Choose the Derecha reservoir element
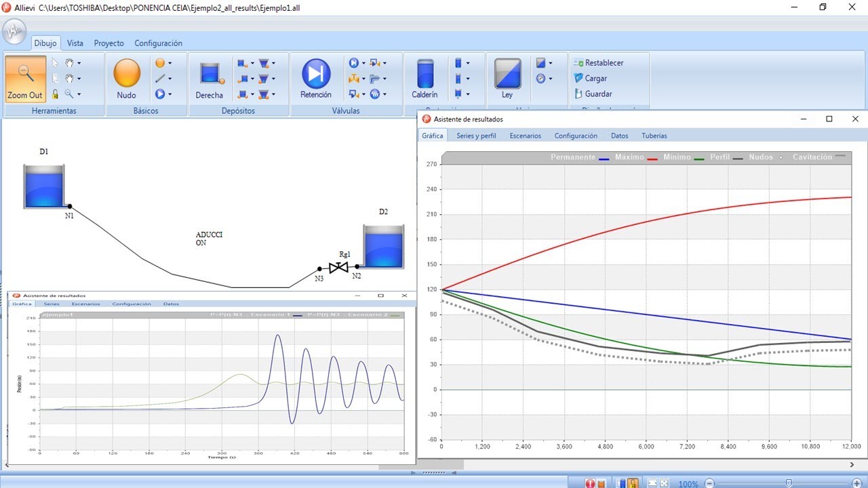This screenshot has width=868, height=488. [x=210, y=79]
